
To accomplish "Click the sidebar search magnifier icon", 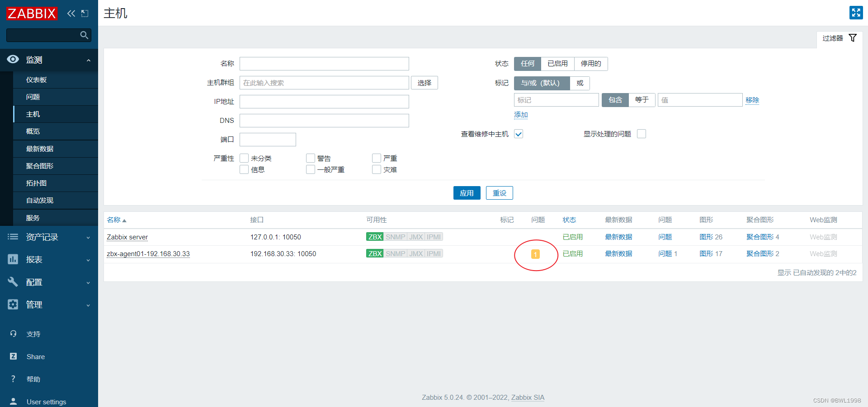I will [x=84, y=35].
